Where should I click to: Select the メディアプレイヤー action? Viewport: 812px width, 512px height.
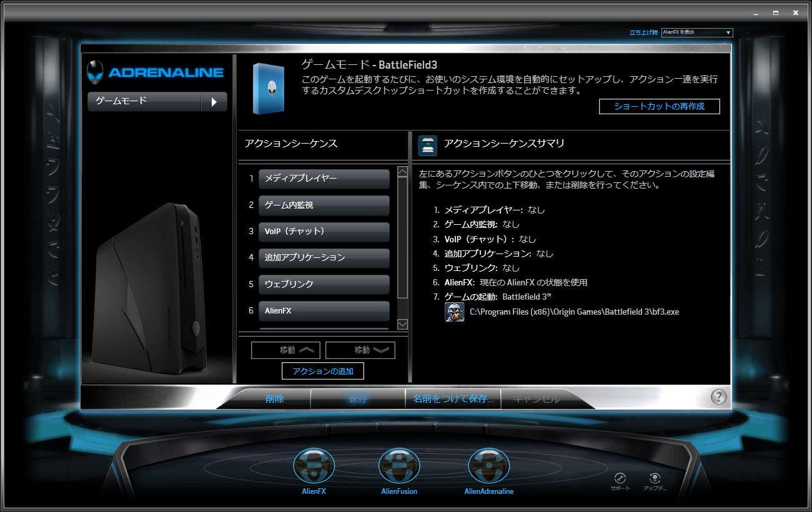324,179
